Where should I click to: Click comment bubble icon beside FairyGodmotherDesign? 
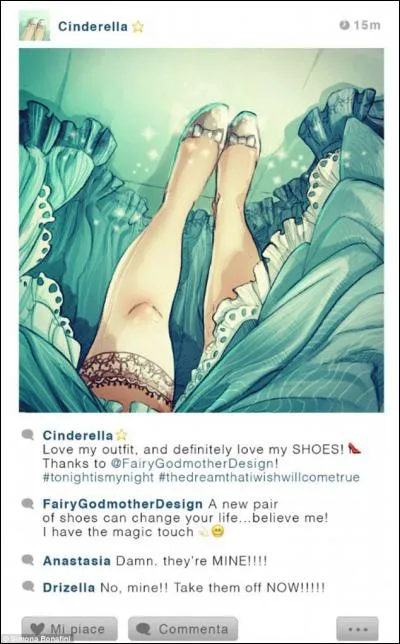tap(28, 504)
